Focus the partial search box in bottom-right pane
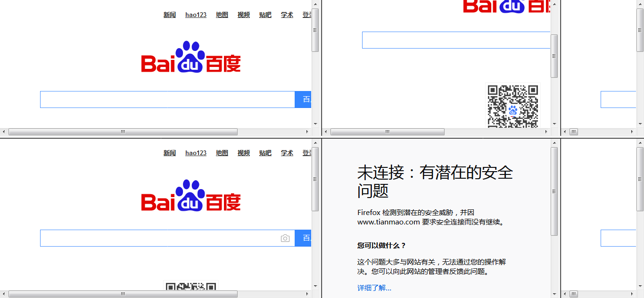This screenshot has height=298, width=644. pyautogui.click(x=618, y=238)
